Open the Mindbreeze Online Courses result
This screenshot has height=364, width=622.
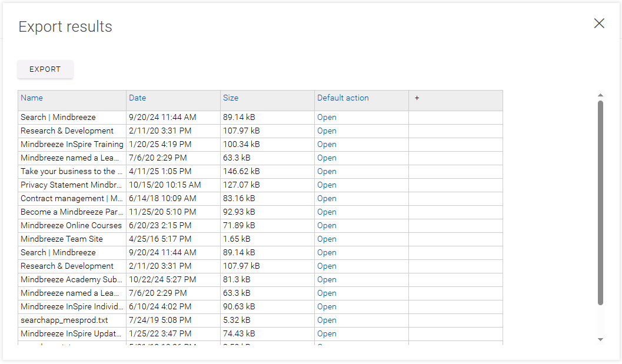coord(327,225)
